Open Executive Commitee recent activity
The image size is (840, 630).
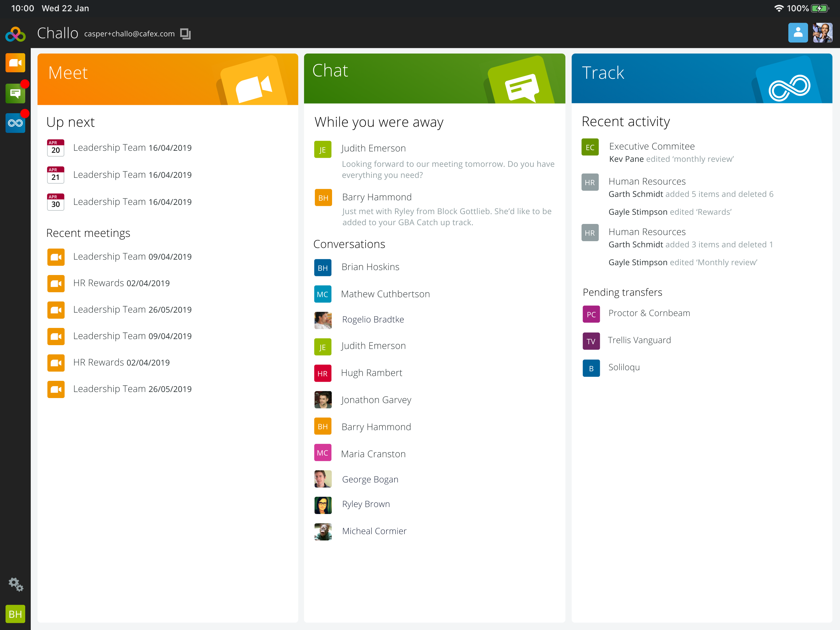click(652, 146)
